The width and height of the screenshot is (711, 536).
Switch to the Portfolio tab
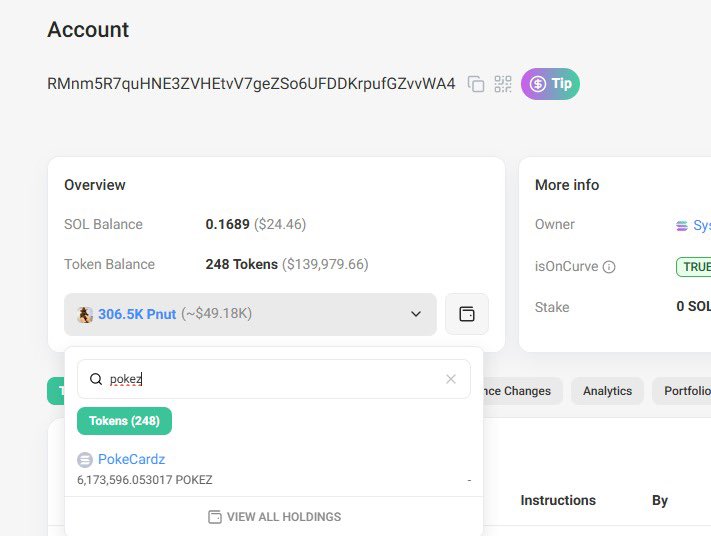coord(682,391)
